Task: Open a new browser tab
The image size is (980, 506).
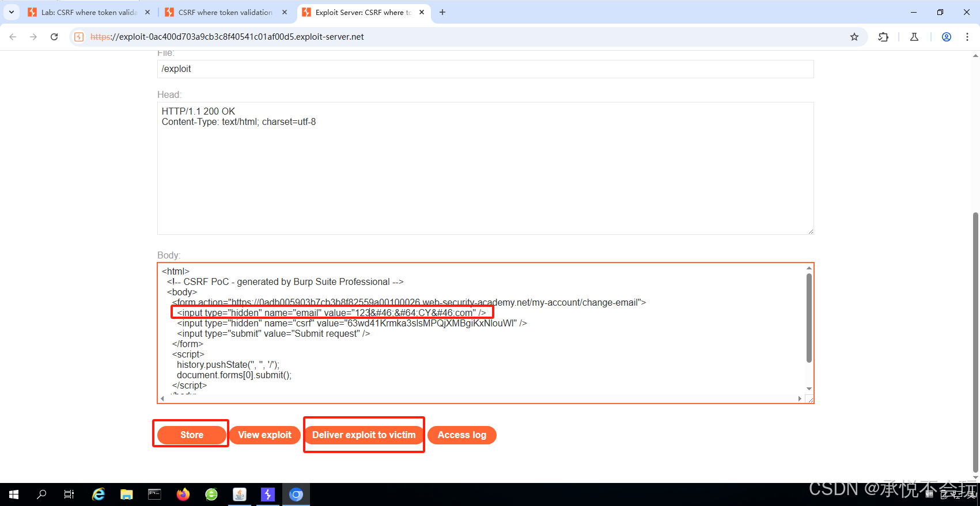Action: [442, 12]
